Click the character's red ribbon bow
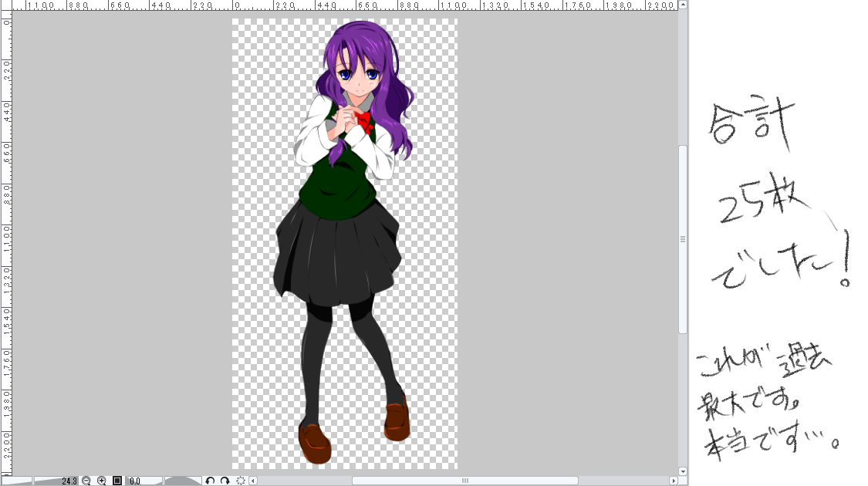The height and width of the screenshot is (486, 868). (363, 120)
